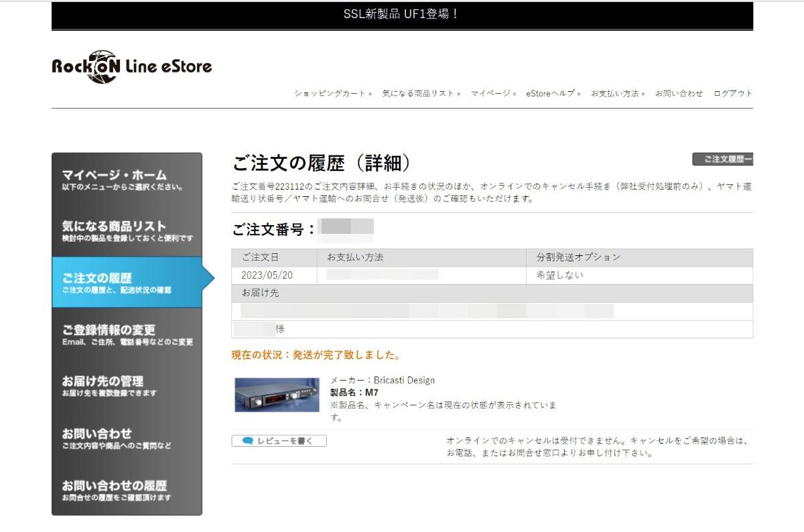Viewport: 804px width, 532px height.
Task: Open お問い合わせの履歴 in the sidebar
Action: 127,489
